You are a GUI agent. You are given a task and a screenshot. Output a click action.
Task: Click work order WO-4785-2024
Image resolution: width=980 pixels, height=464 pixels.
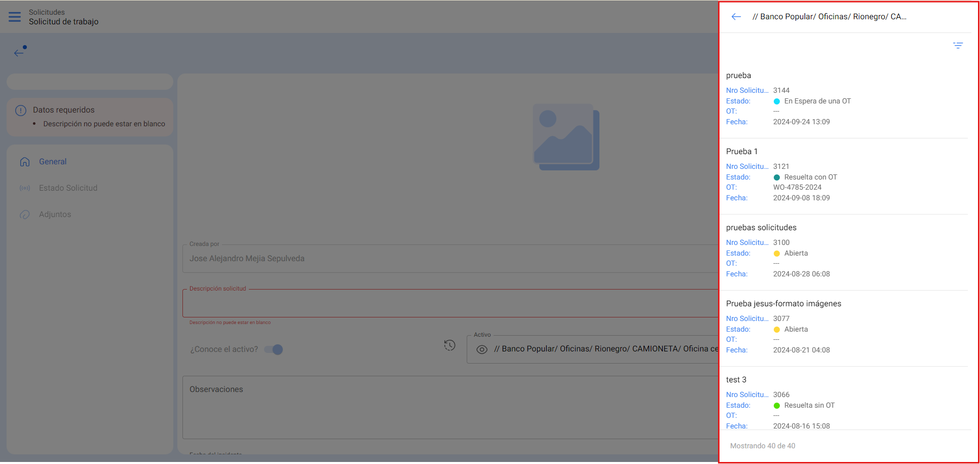pyautogui.click(x=797, y=187)
